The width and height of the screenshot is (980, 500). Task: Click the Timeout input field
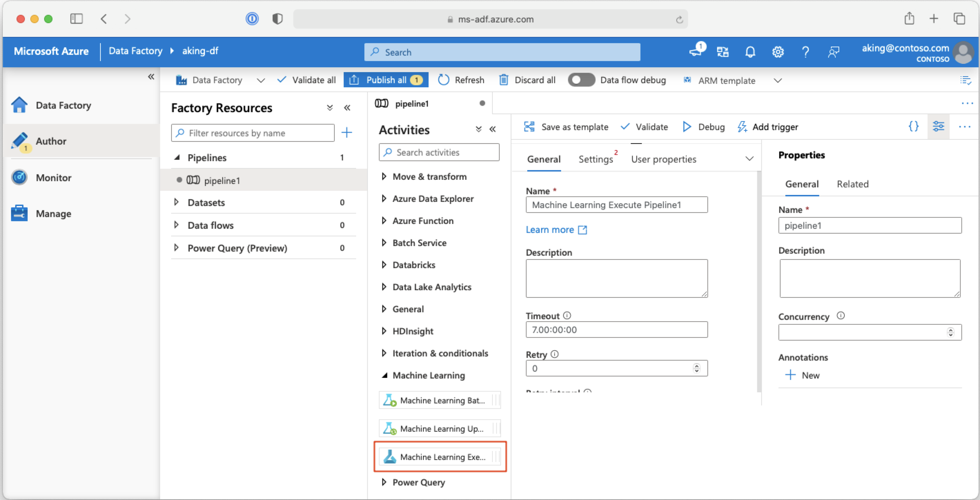(616, 329)
